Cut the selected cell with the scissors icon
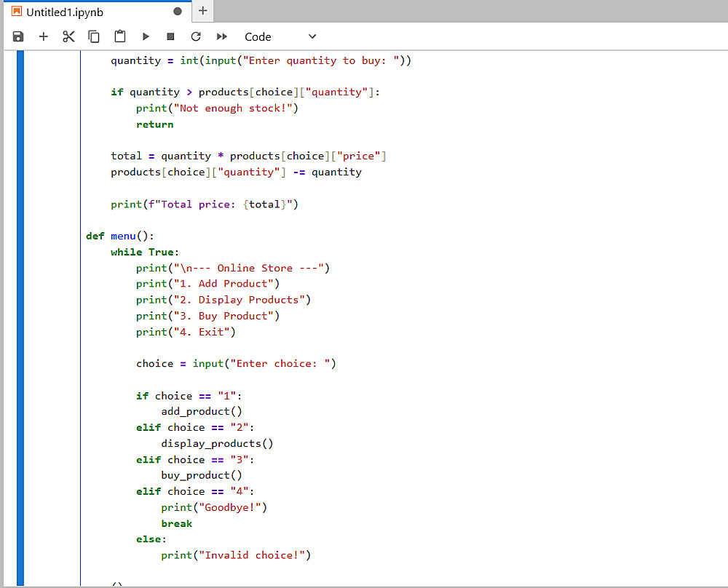 click(x=68, y=36)
